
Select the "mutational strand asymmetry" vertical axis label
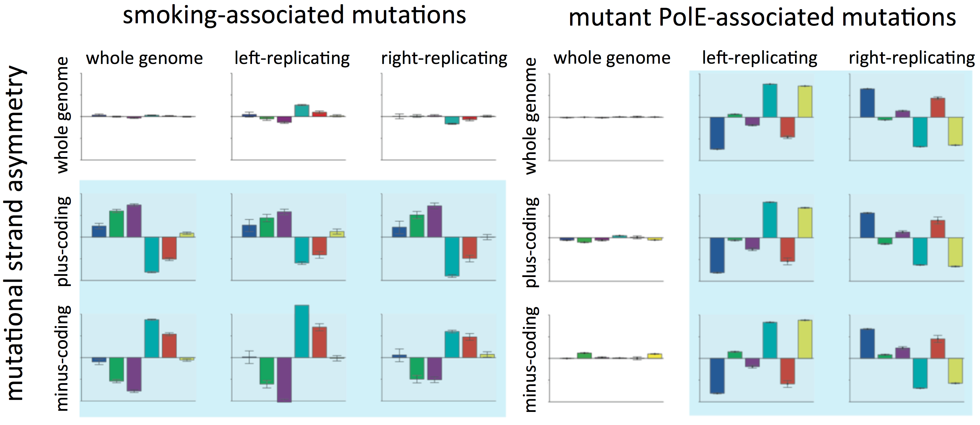coord(16,233)
